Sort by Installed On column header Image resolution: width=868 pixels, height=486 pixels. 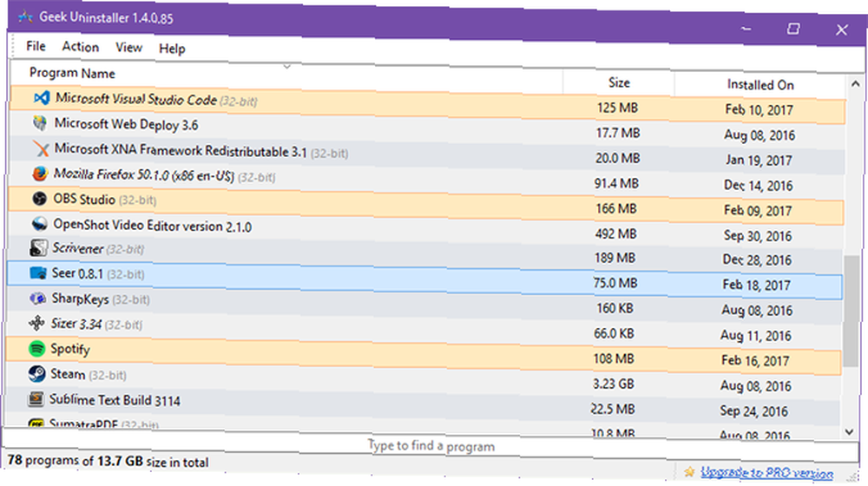coord(760,85)
